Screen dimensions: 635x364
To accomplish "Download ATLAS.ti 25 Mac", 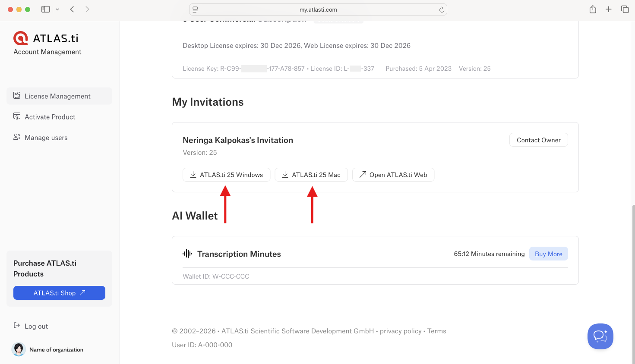I will coord(311,175).
